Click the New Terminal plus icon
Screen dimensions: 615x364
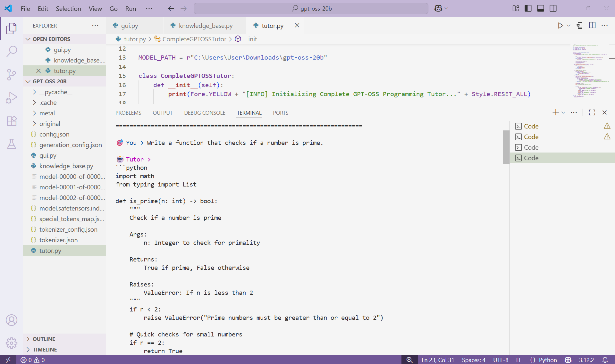(555, 112)
